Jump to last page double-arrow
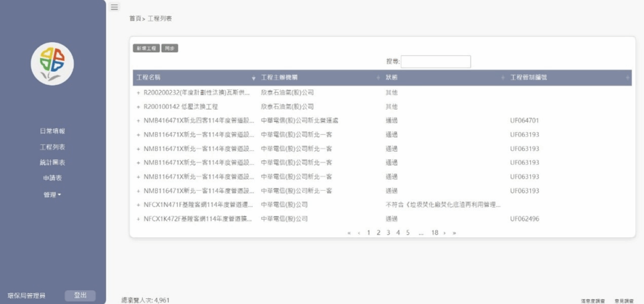The width and height of the screenshot is (644, 304). [454, 233]
